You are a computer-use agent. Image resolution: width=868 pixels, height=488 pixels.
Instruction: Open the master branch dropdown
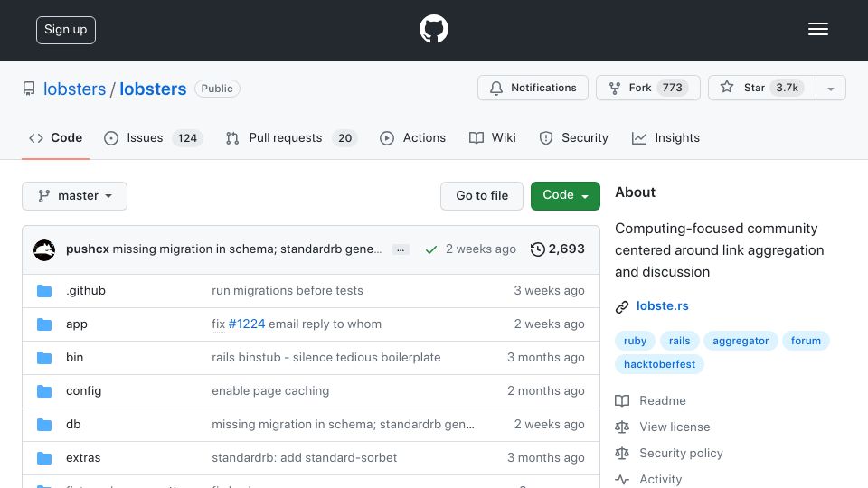coord(75,196)
